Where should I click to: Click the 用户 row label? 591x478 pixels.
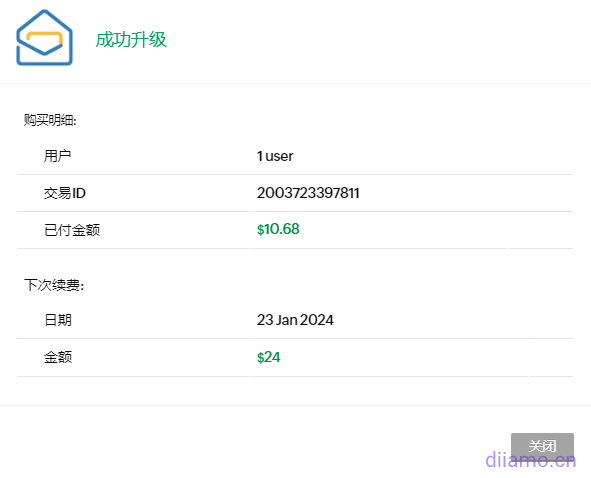57,156
